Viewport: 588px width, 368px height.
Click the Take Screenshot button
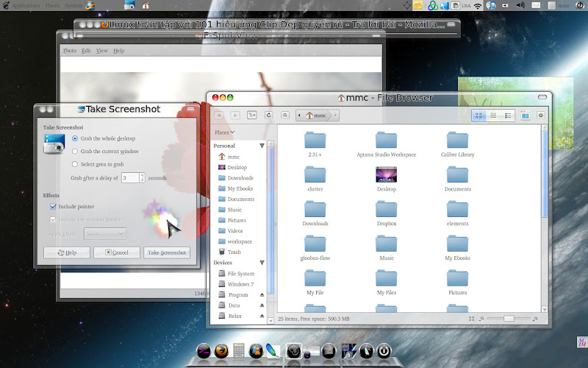(167, 252)
